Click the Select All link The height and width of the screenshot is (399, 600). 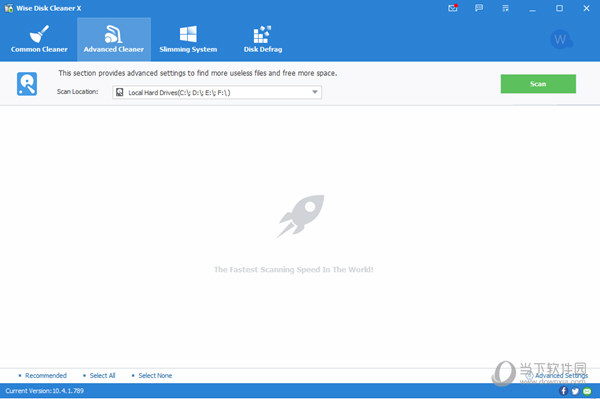[102, 376]
